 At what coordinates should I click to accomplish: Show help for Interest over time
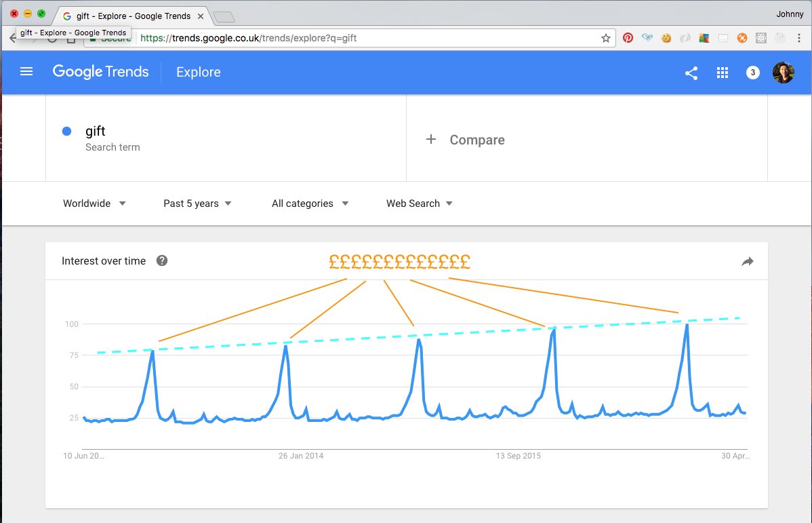pyautogui.click(x=162, y=260)
